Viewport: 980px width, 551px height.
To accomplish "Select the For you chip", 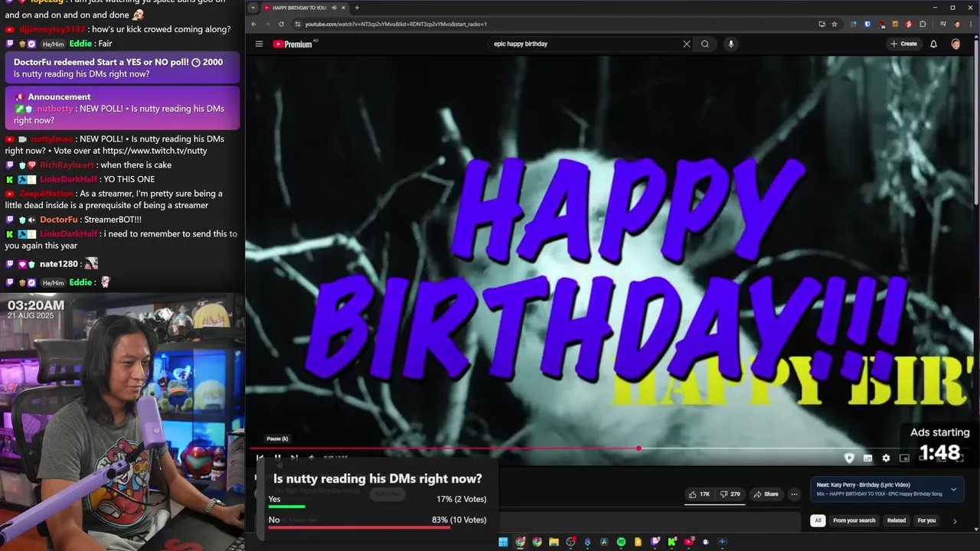I will [926, 520].
